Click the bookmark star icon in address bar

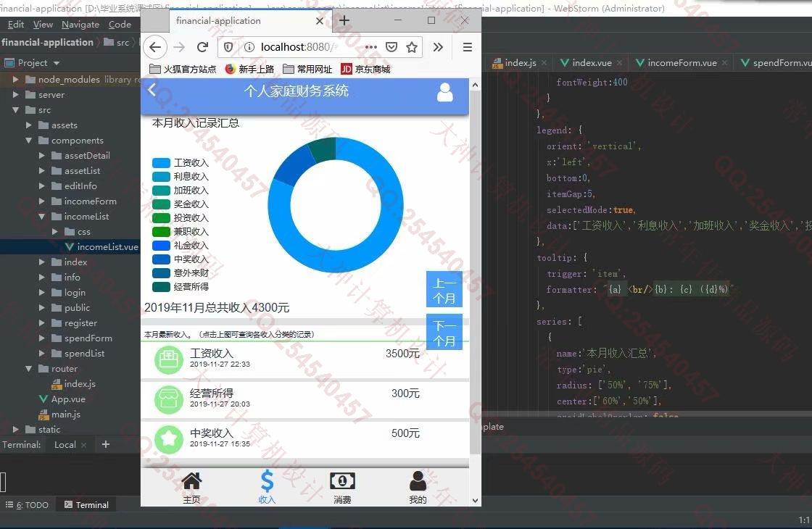(412, 47)
